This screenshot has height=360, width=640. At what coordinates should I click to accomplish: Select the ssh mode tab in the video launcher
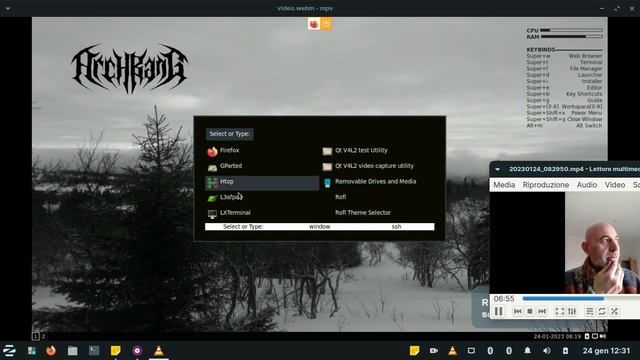point(396,227)
